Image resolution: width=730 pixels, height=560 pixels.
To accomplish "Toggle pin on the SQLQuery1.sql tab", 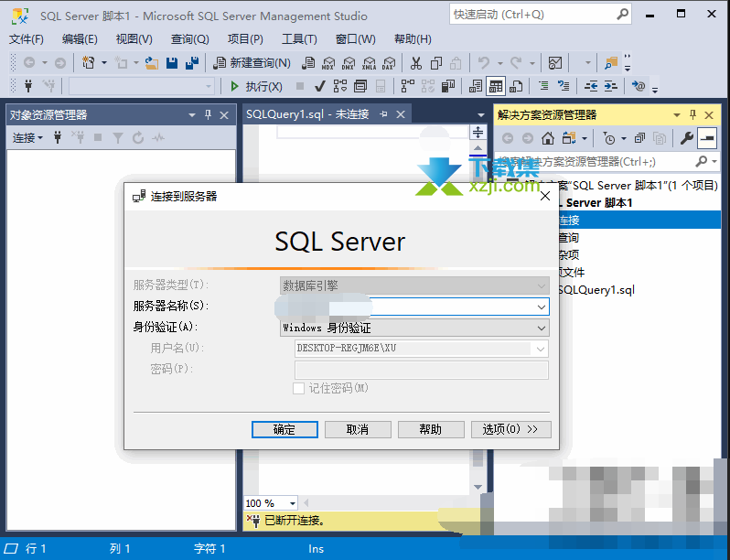I will click(383, 114).
